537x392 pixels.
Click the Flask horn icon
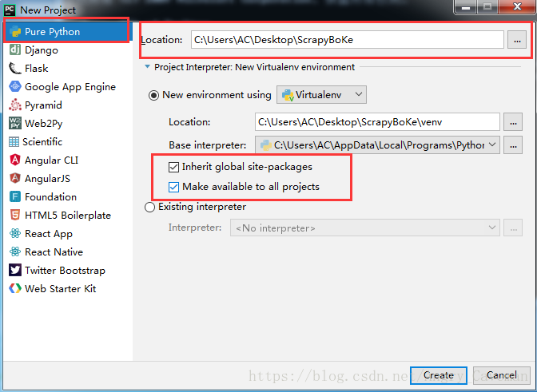15,69
